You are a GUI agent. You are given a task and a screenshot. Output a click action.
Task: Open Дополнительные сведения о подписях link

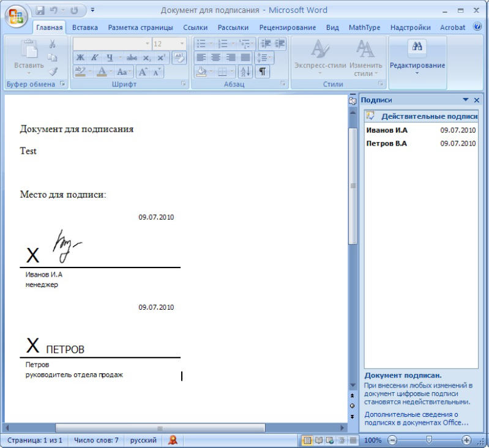pos(416,419)
